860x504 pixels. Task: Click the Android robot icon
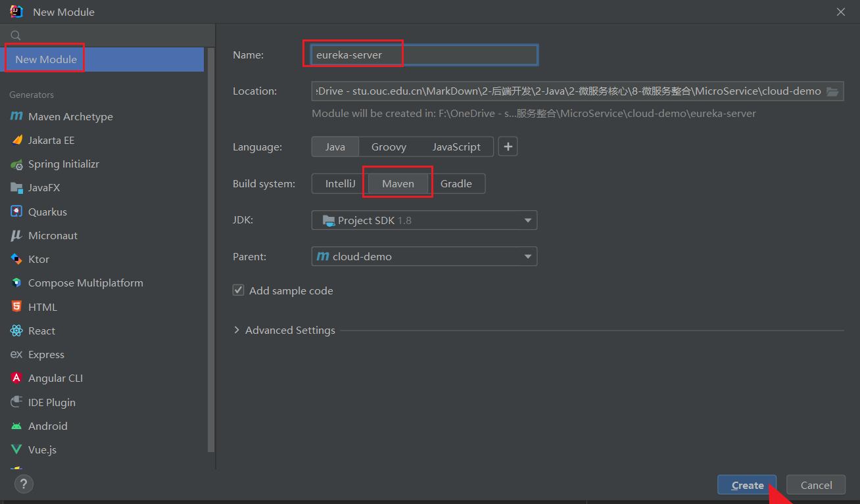16,426
